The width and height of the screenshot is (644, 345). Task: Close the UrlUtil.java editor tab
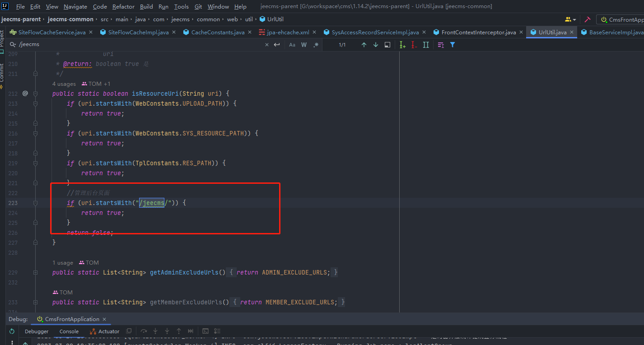coord(571,32)
